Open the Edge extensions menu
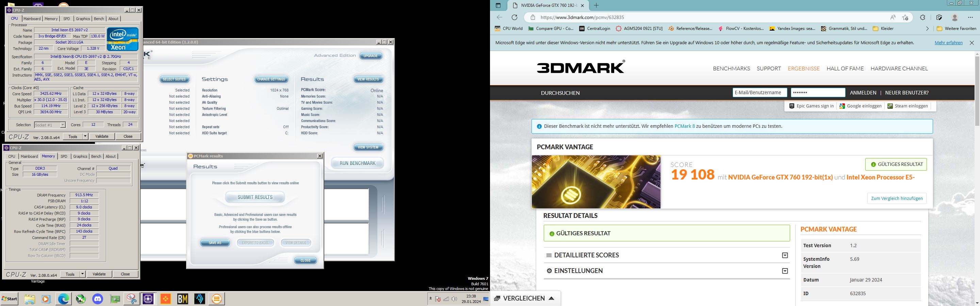The height and width of the screenshot is (306, 980). point(922,17)
